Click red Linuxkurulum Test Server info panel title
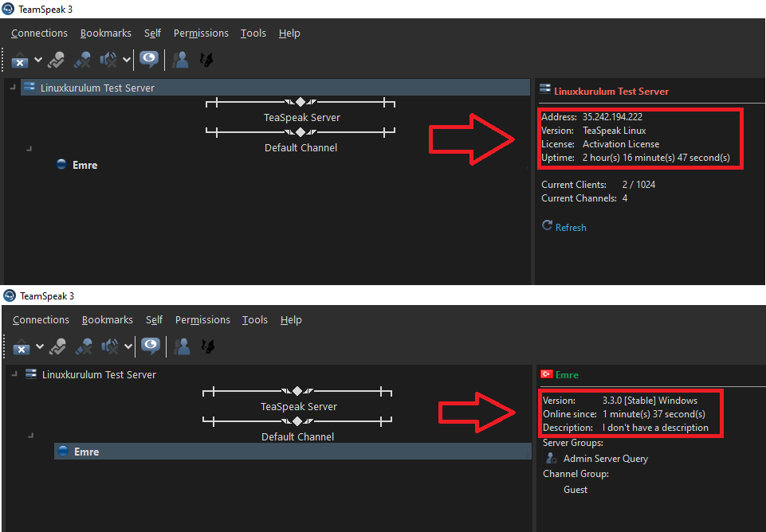 611,92
